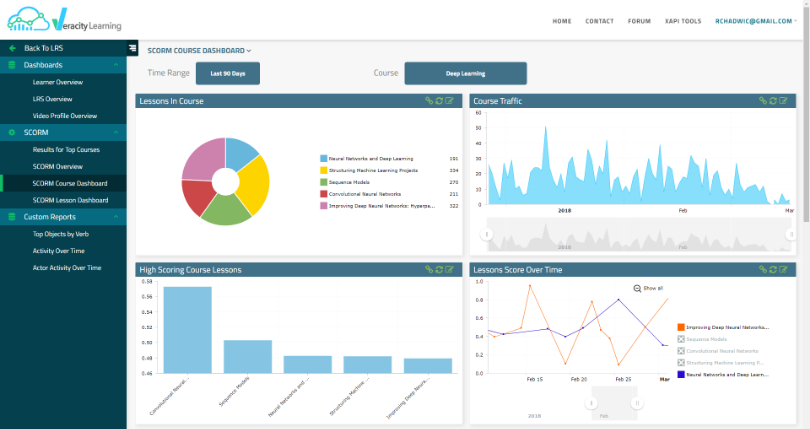Go to the Forum page
Screen dimensions: 810x429
pyautogui.click(x=639, y=21)
